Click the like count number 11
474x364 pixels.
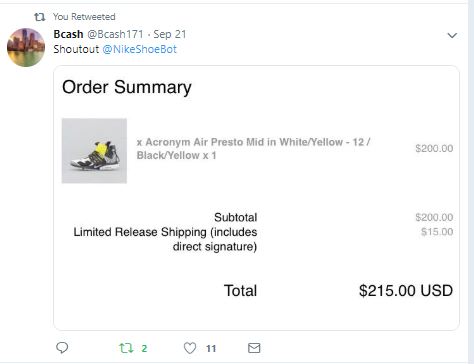[x=211, y=349]
